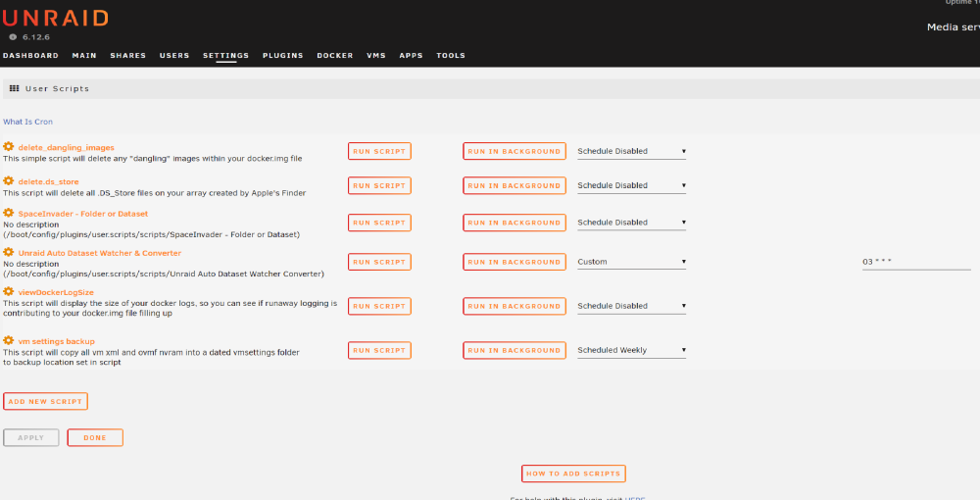Click the viewDockerLogSize script name

[x=56, y=292]
